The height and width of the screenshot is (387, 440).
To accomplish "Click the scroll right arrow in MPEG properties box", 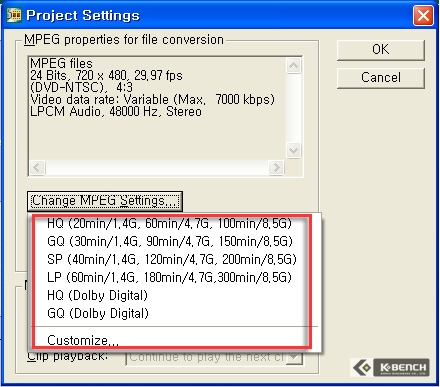I will pyautogui.click(x=276, y=167).
